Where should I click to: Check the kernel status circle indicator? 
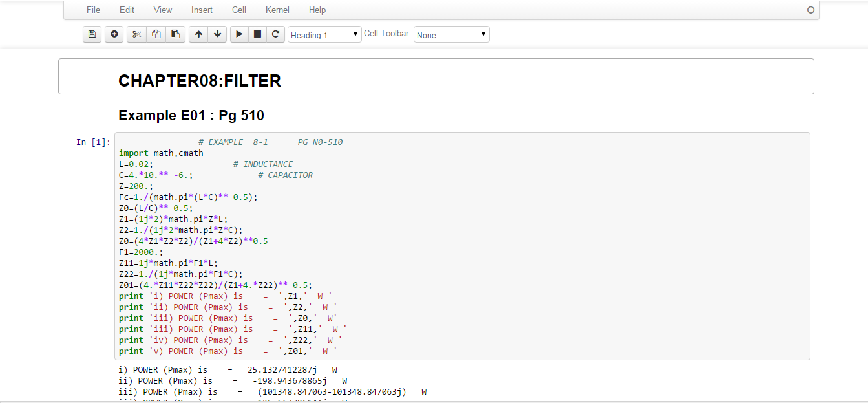(810, 10)
